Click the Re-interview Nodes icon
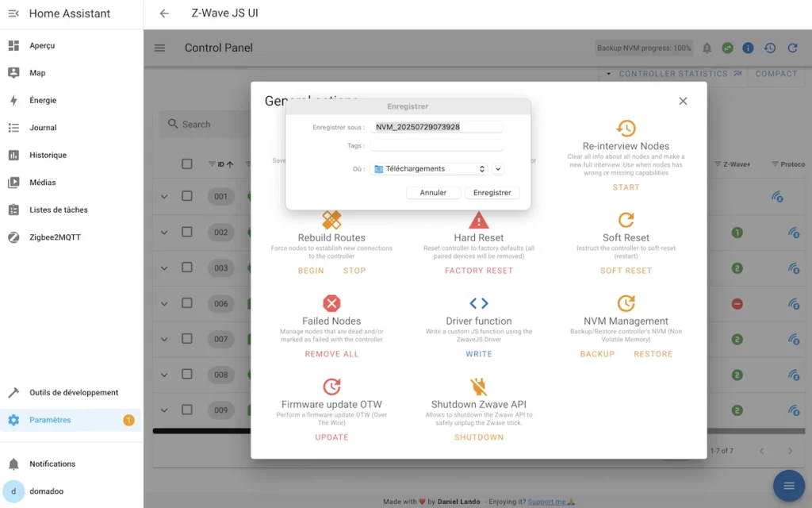The height and width of the screenshot is (508, 812). coord(626,128)
